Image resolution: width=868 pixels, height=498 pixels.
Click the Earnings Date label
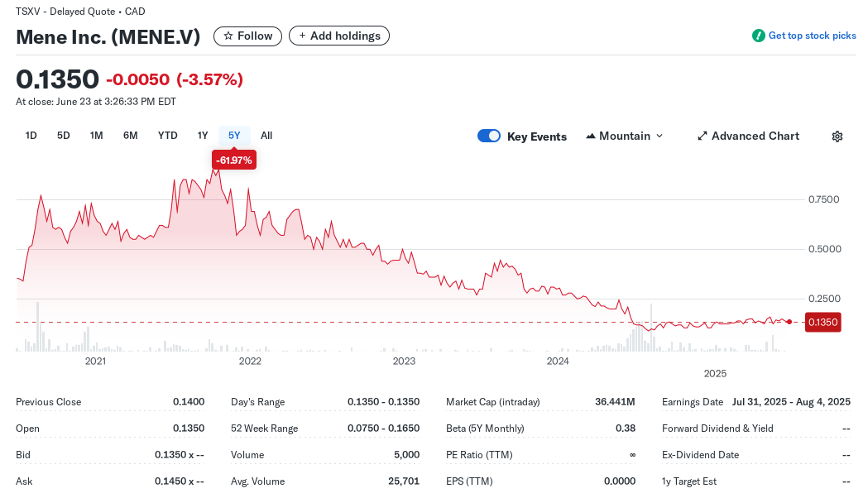[x=693, y=402]
